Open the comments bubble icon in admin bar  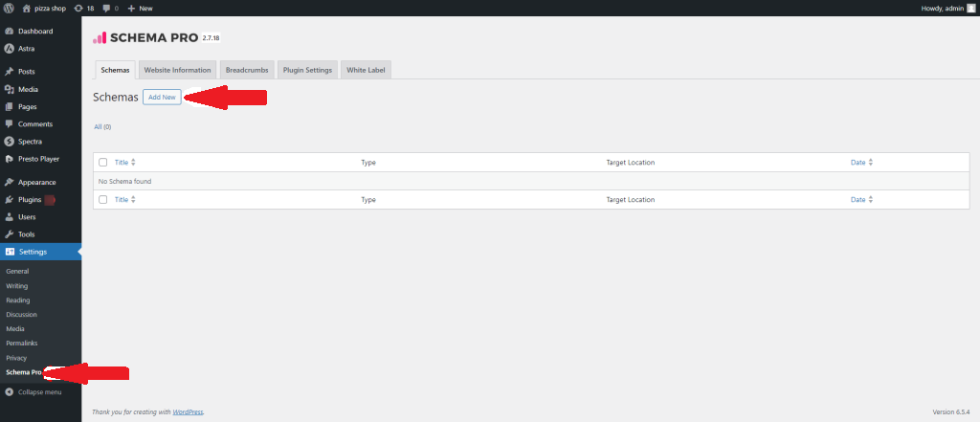[x=106, y=8]
